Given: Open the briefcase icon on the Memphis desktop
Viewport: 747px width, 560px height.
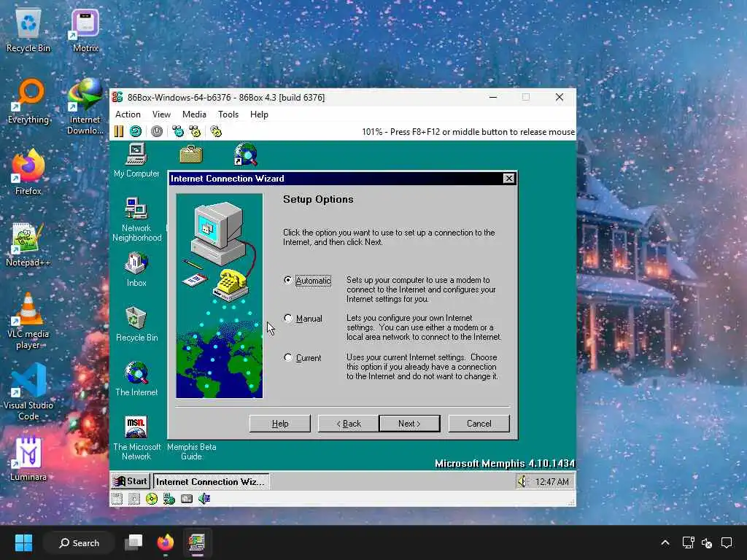Looking at the screenshot, I should click(191, 155).
